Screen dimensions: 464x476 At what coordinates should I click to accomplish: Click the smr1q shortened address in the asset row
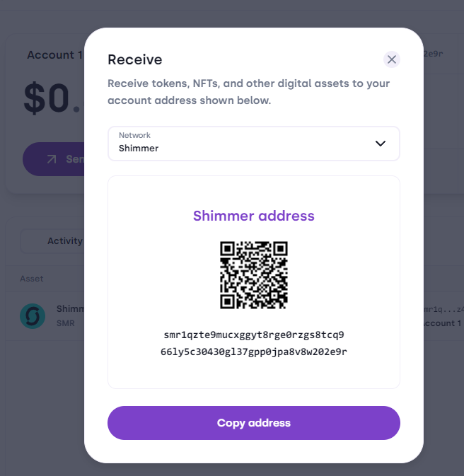(x=443, y=310)
